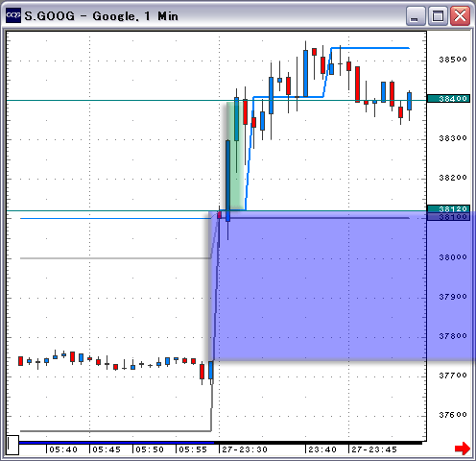Click the small white box at bottom left
This screenshot has width=476, height=461.
click(x=12, y=445)
